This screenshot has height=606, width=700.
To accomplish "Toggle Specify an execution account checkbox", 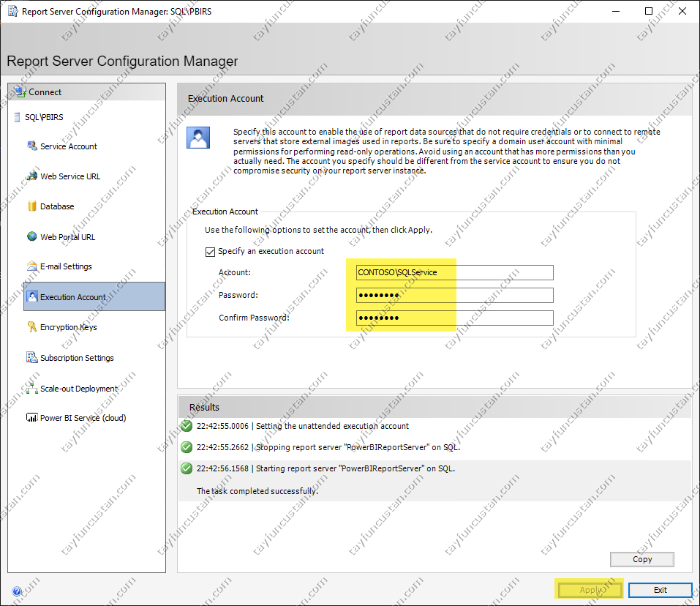I will (x=210, y=252).
